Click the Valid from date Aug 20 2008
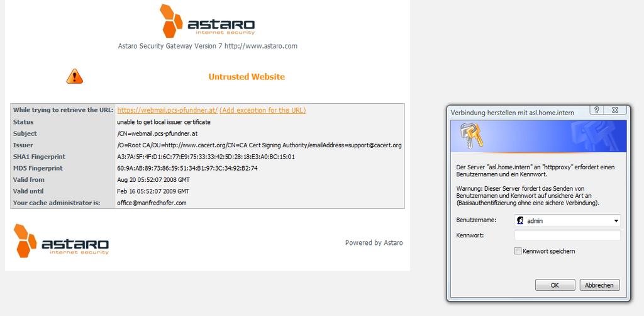 153,179
